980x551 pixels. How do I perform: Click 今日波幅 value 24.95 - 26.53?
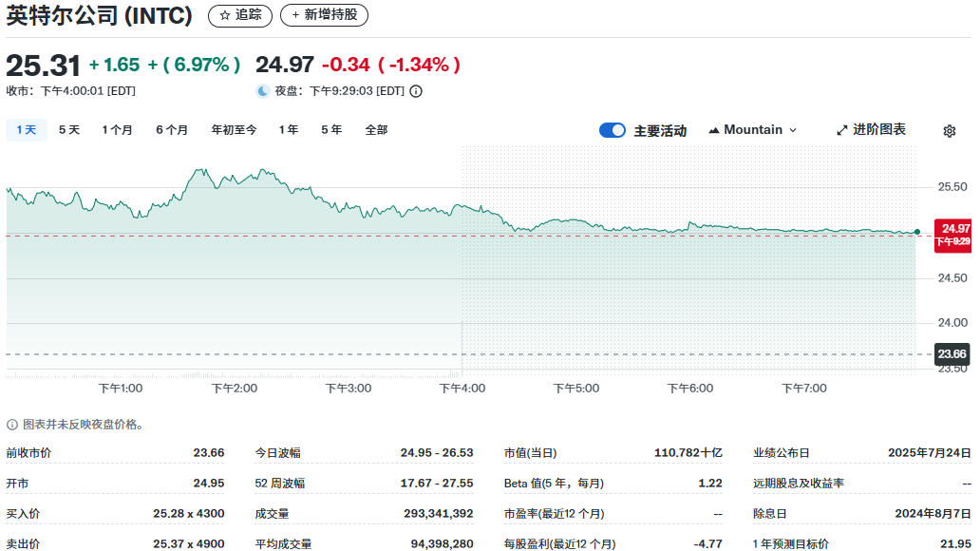pos(437,453)
